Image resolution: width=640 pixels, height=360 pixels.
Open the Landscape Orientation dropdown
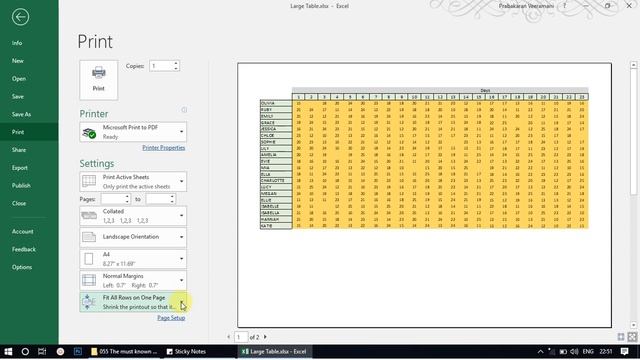tap(133, 237)
